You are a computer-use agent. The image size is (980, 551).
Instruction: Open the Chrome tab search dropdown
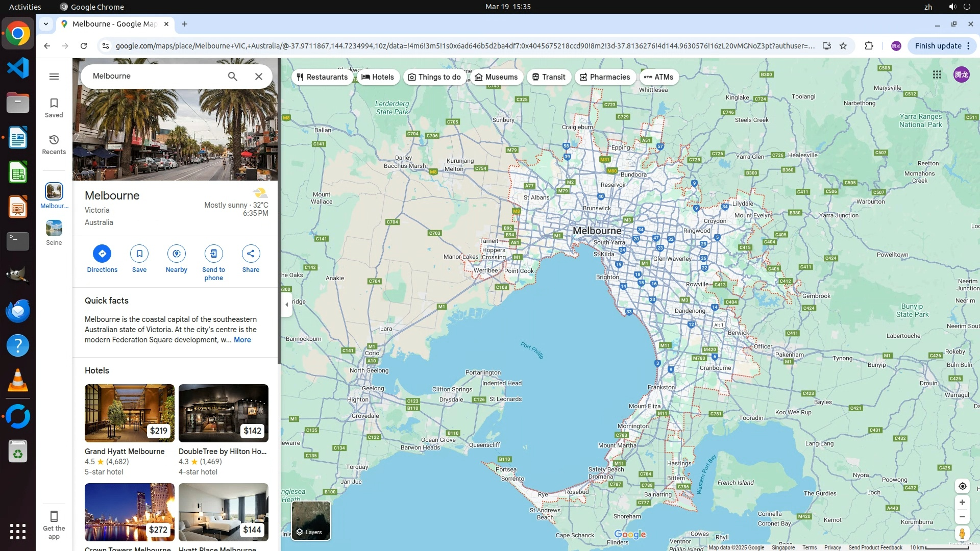pyautogui.click(x=46, y=24)
